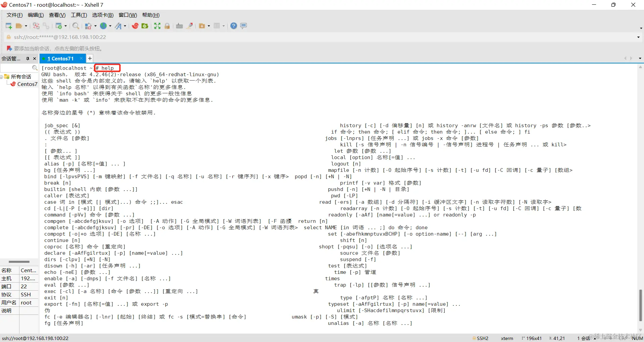The image size is (644, 342).
Task: Click the toolbar overflow arrow at far right
Action: [x=641, y=28]
